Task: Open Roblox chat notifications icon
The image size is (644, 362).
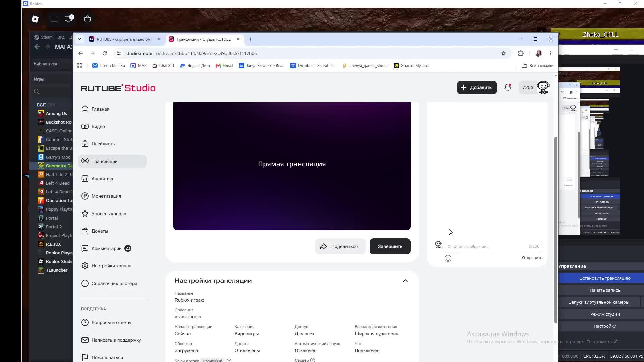Action: click(x=69, y=19)
